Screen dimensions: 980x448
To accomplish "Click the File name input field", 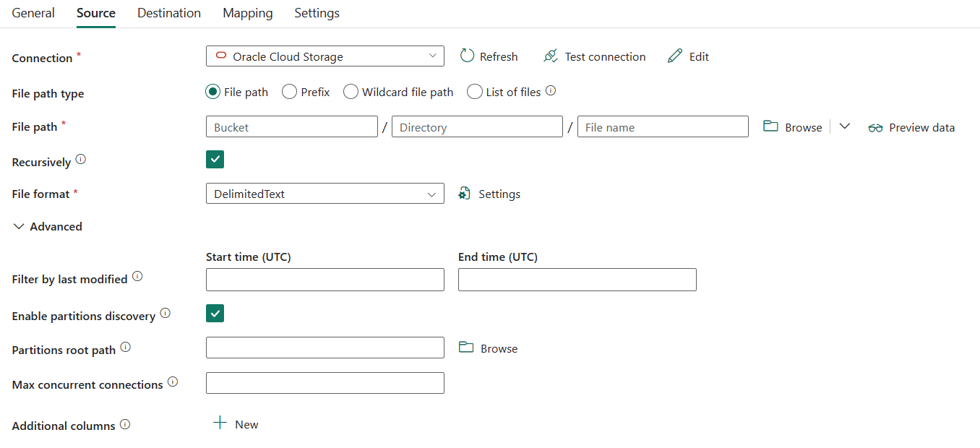I will pos(663,126).
